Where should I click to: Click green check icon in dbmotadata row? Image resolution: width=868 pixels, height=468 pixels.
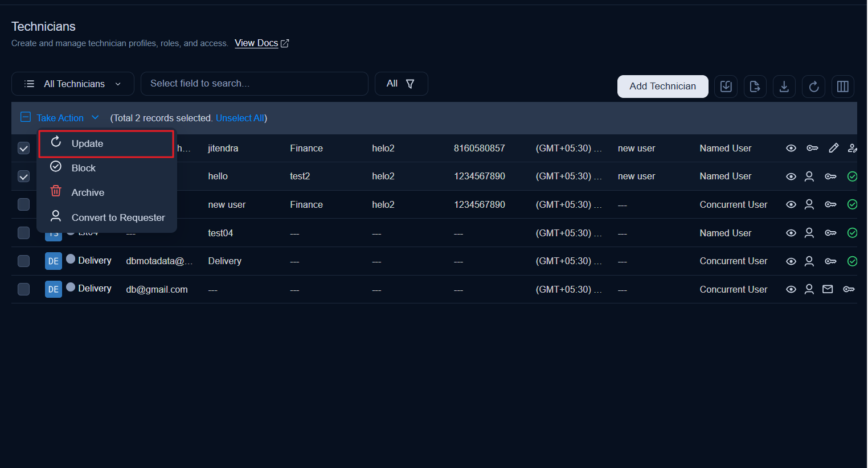click(852, 261)
